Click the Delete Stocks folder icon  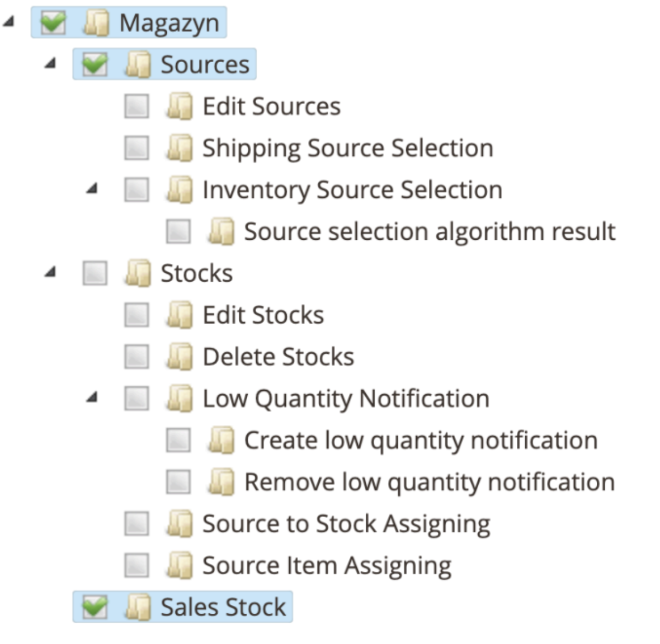click(180, 357)
